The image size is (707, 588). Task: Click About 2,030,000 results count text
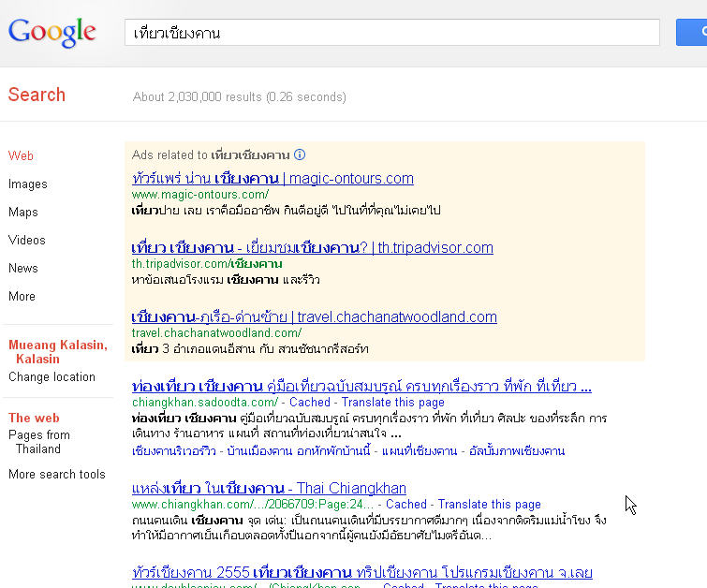pos(240,97)
